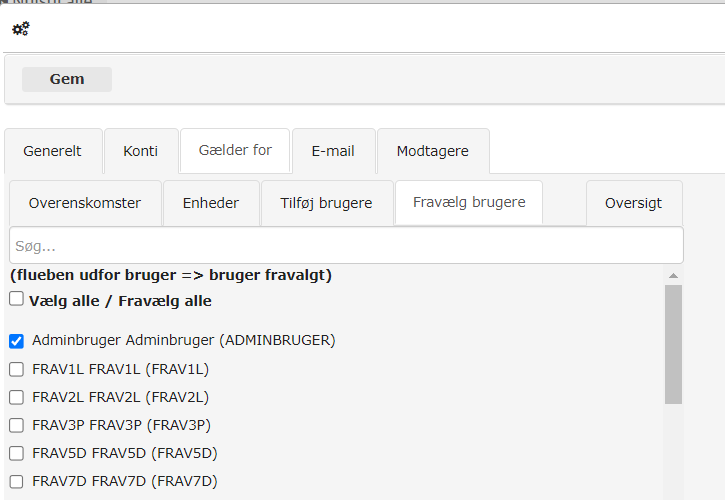Click the settings gears icon
Image resolution: width=725 pixels, height=500 pixels.
click(x=20, y=29)
